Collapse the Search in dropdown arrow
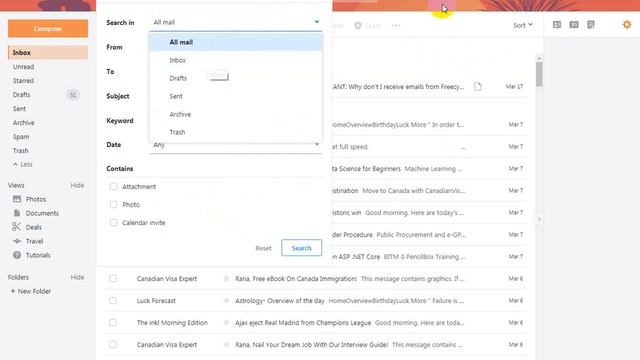 coord(317,22)
